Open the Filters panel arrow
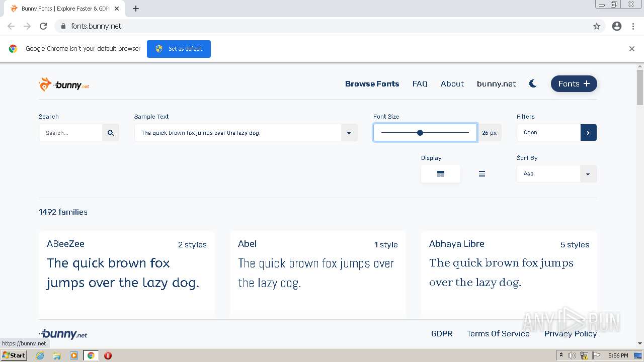 pos(588,133)
